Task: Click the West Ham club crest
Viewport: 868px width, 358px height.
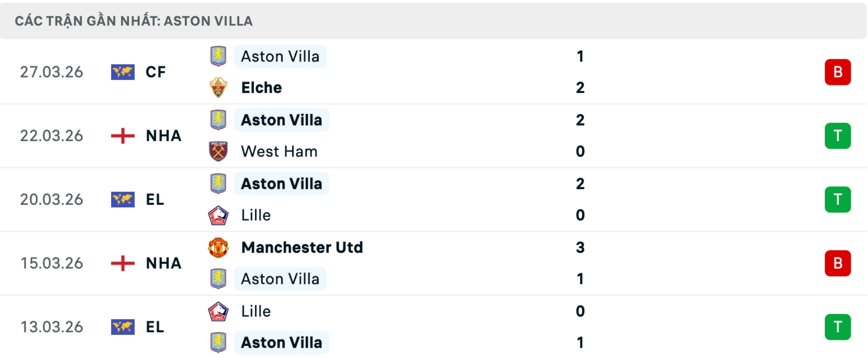Action: [218, 151]
